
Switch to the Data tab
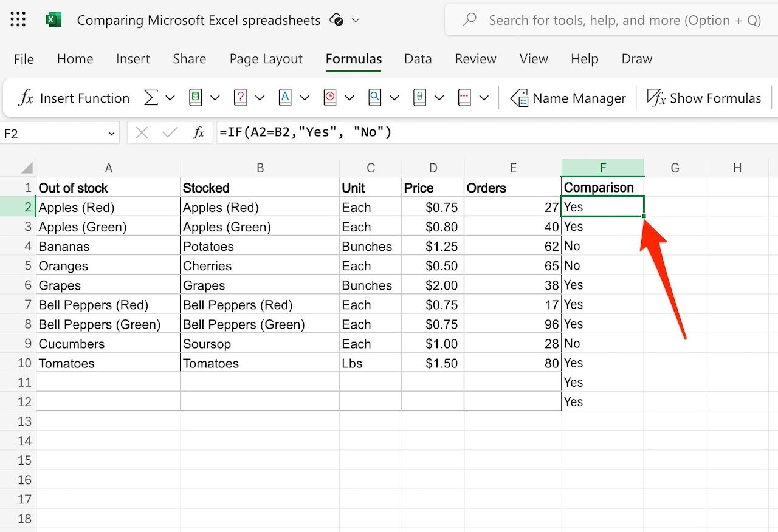coord(418,59)
